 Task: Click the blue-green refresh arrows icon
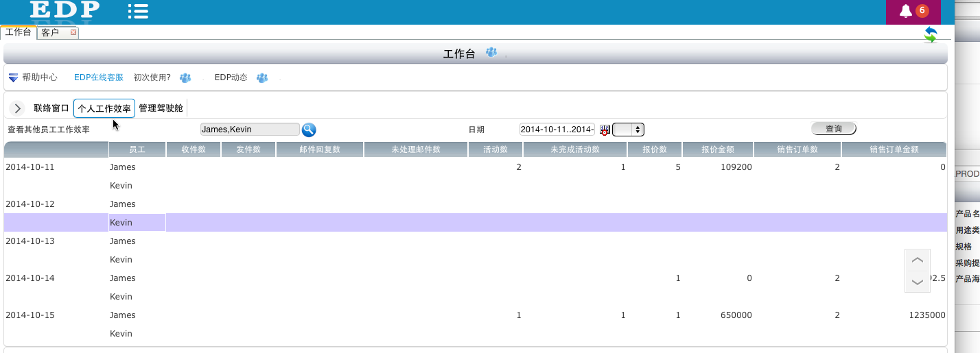point(930,35)
